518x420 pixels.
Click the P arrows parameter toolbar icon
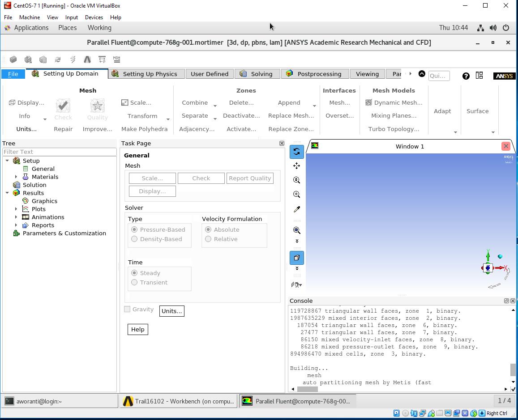pyautogui.click(x=102, y=59)
